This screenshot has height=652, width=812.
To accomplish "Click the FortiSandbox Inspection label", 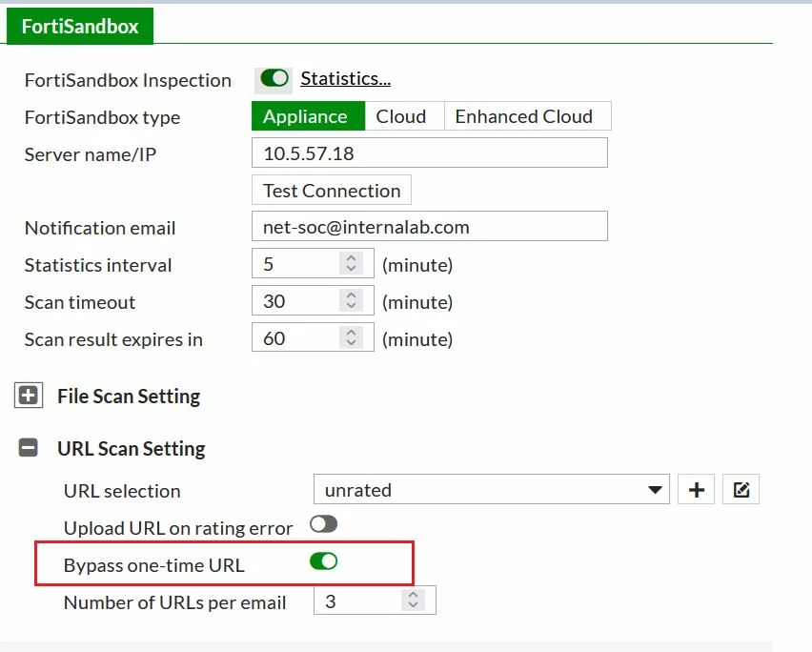I will tap(128, 80).
